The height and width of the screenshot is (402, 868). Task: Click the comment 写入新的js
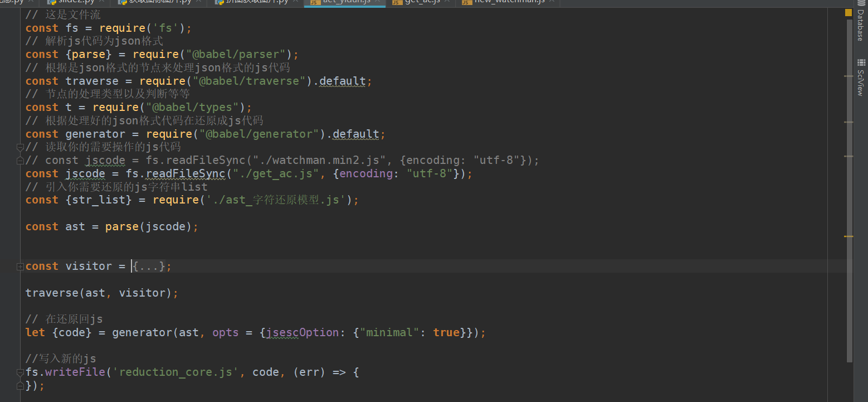click(61, 359)
